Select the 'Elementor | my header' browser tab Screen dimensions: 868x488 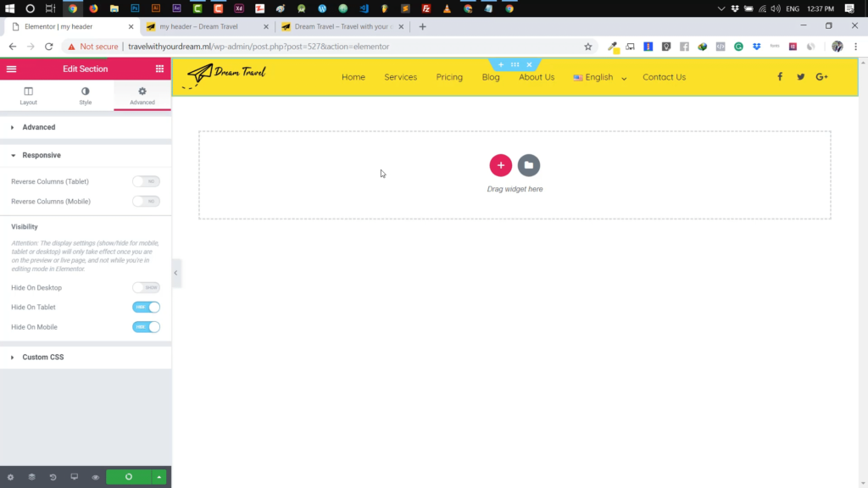click(71, 26)
